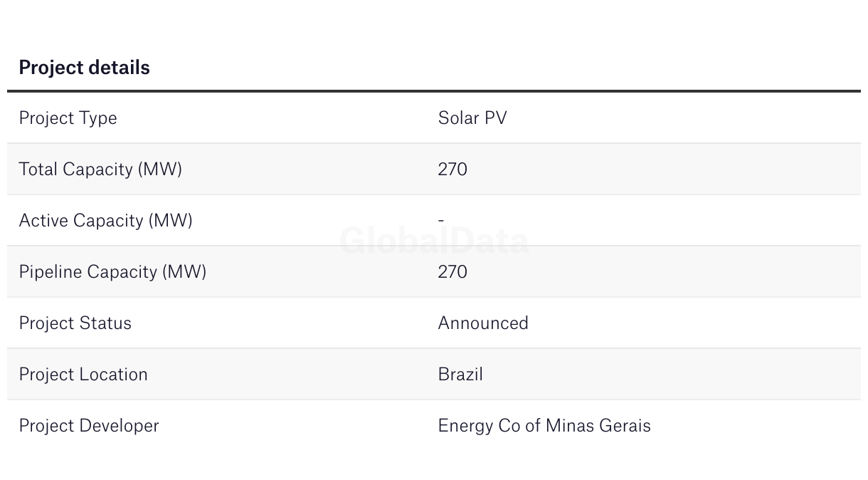Select the Total Capacity (MW) label
Viewport: 868px width, 480px height.
pyautogui.click(x=100, y=169)
